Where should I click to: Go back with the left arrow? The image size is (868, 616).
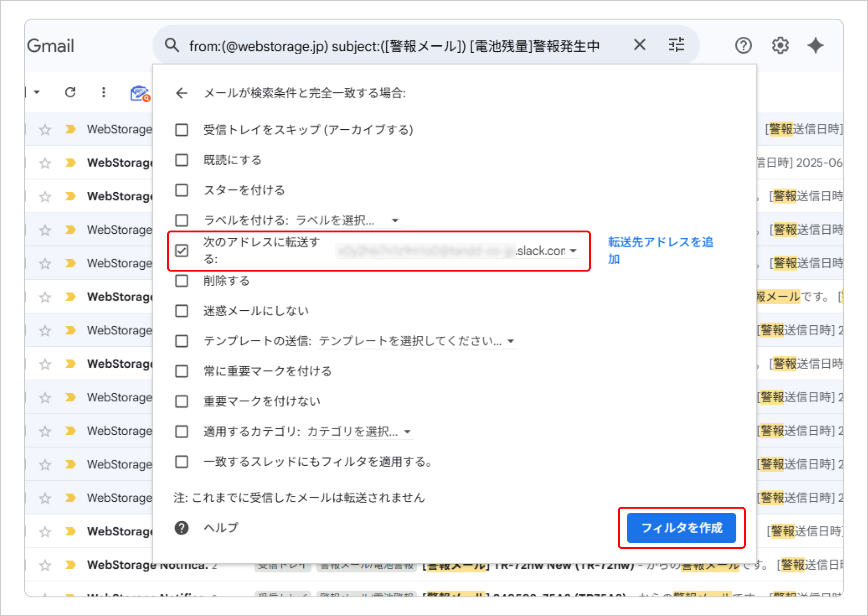coord(182,93)
